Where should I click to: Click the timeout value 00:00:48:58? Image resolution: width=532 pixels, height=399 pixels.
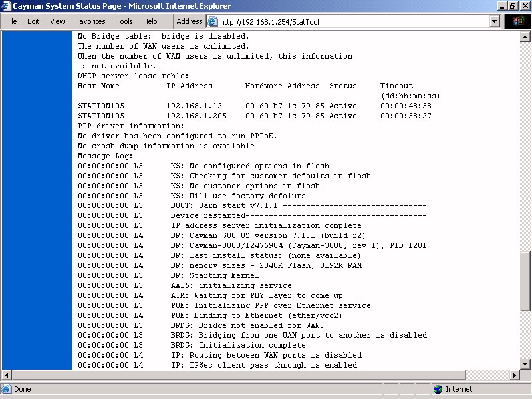click(x=406, y=106)
